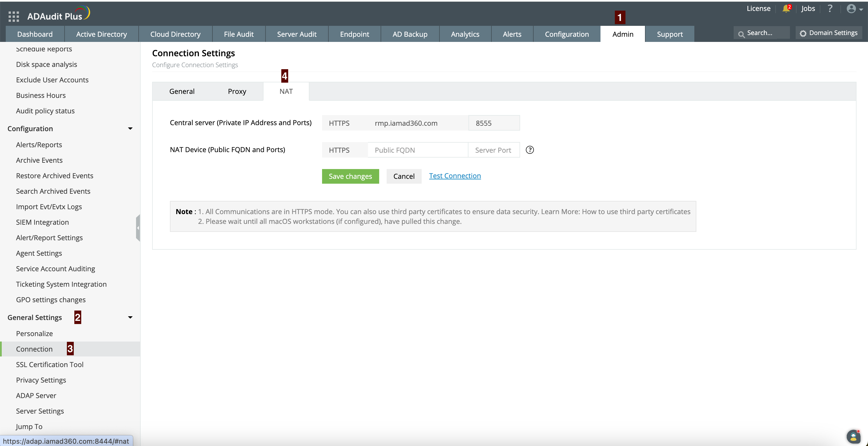Click the Public FQDN input field
868x446 pixels.
coord(418,150)
